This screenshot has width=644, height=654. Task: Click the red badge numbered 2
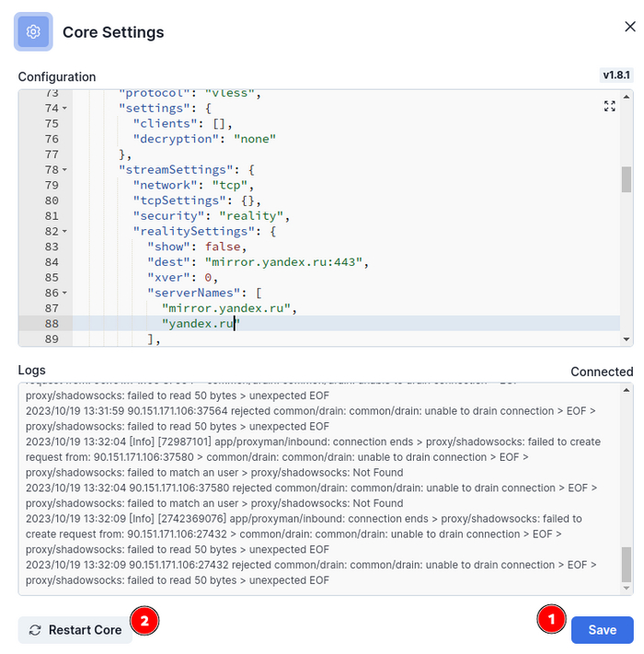pyautogui.click(x=144, y=621)
